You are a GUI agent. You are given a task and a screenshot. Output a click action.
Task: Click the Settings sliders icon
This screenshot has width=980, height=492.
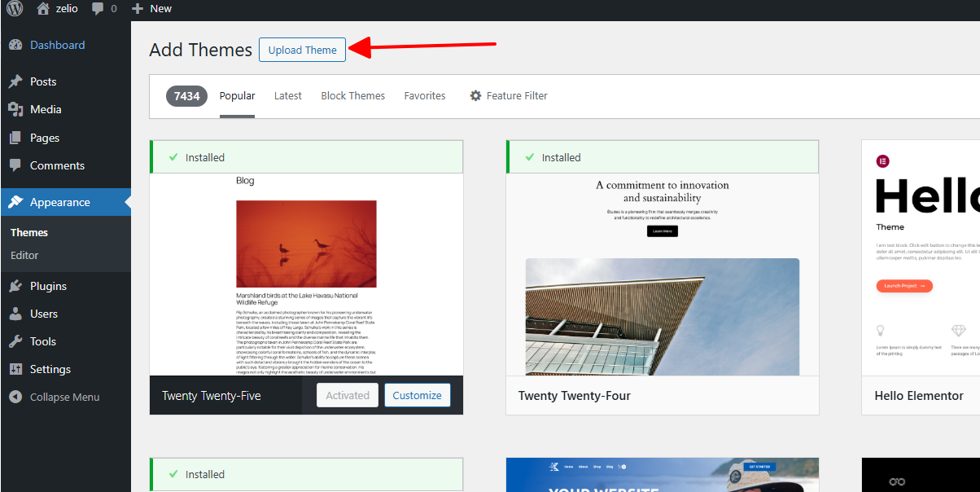pos(15,369)
